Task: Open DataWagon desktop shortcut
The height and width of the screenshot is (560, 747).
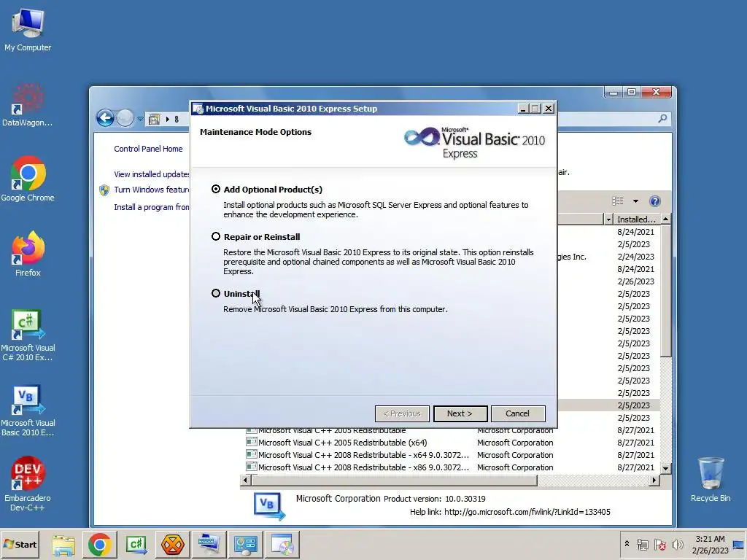Action: [28, 105]
